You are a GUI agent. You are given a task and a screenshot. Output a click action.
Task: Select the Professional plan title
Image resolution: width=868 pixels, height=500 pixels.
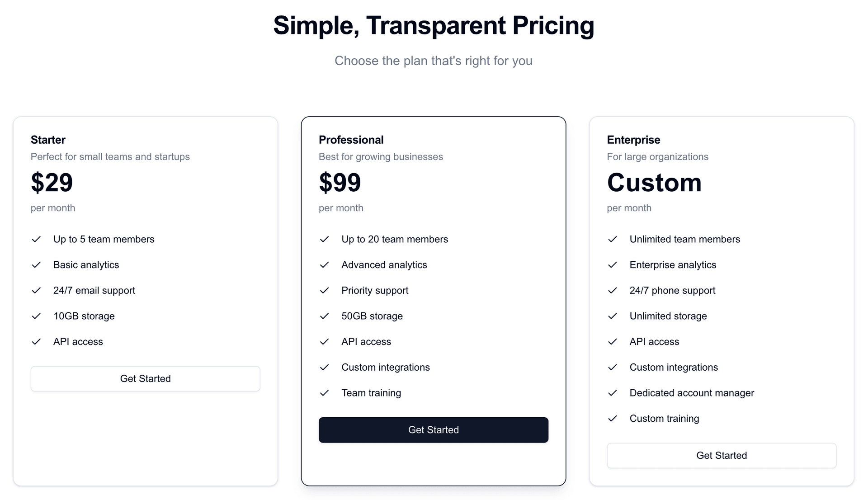coord(351,140)
